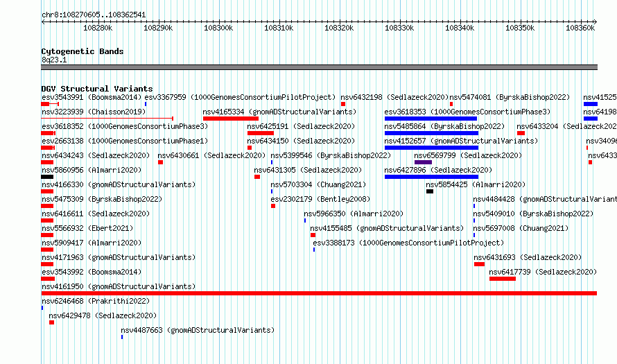Open the esv3543991 Boomsma2014 variant label
Viewport: 617px width, 364px height.
coord(92,97)
